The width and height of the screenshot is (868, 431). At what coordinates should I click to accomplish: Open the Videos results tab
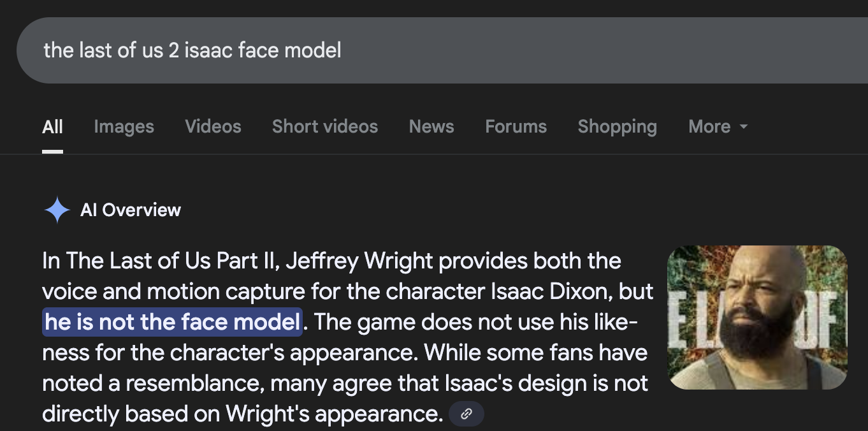[x=213, y=127]
